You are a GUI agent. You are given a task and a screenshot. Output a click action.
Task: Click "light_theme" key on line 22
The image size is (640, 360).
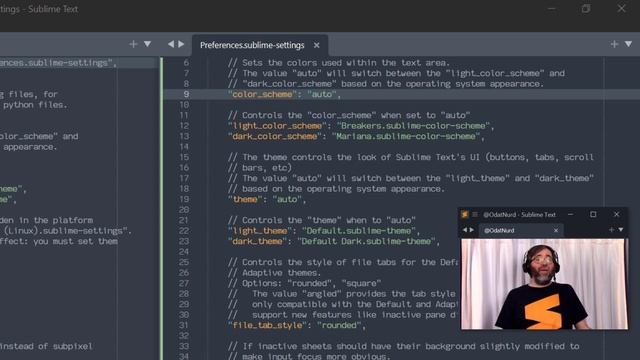[x=260, y=231]
